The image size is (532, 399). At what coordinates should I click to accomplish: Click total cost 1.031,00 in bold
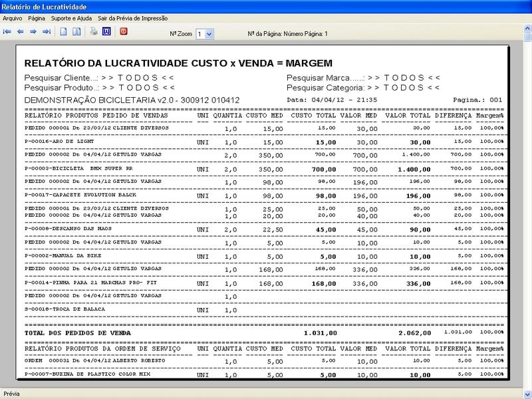click(x=321, y=333)
